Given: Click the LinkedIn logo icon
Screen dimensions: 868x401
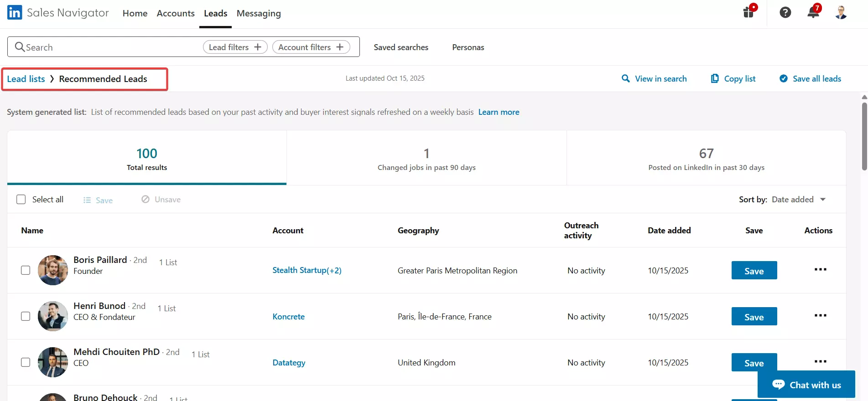Looking at the screenshot, I should click(15, 12).
